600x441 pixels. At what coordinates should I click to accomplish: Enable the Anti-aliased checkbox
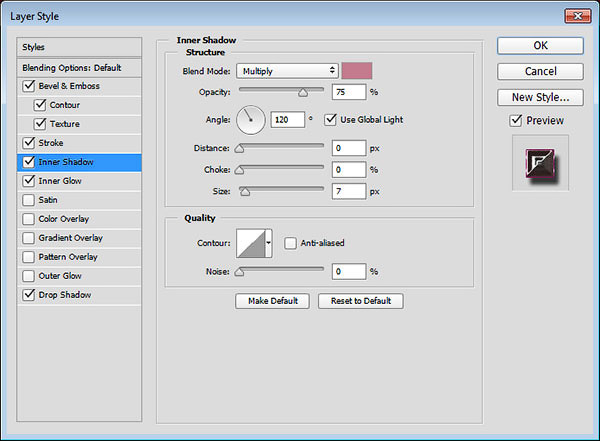pos(290,243)
